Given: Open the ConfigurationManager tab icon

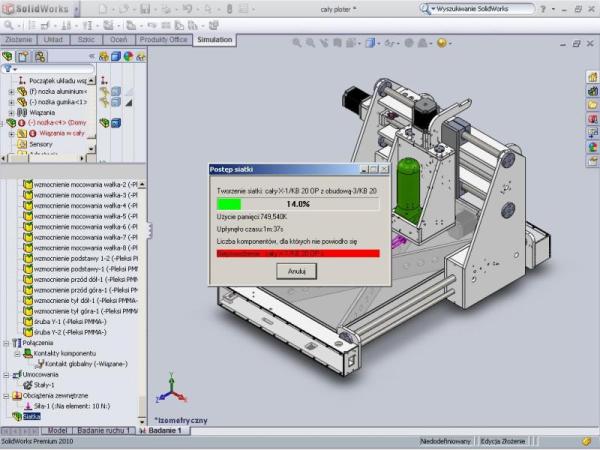Looking at the screenshot, I should 40,57.
